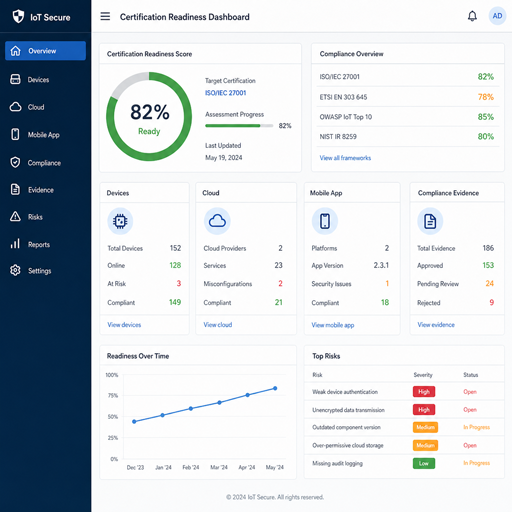Select Overview in the sidebar
512x512 pixels.
[x=45, y=51]
